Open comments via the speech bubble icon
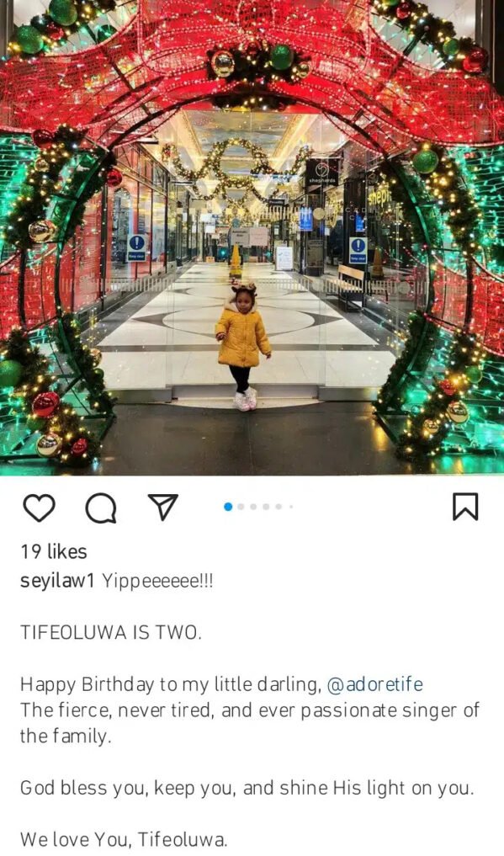The image size is (504, 856). (x=101, y=508)
